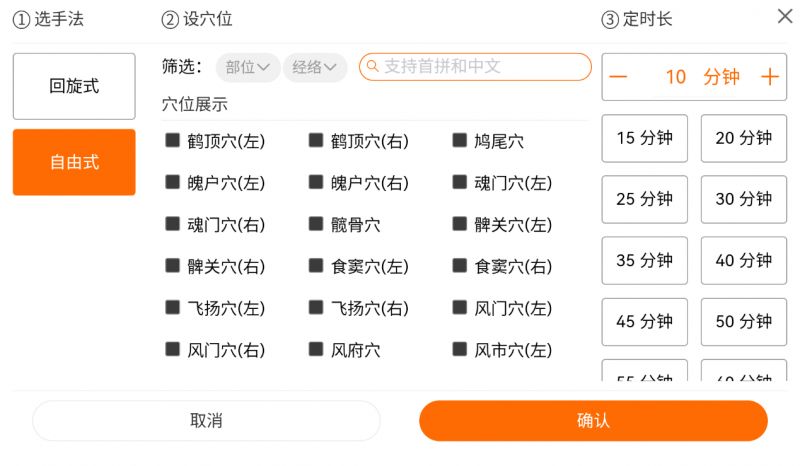
Task: Select the 风府穴 checkbox
Action: pos(316,350)
